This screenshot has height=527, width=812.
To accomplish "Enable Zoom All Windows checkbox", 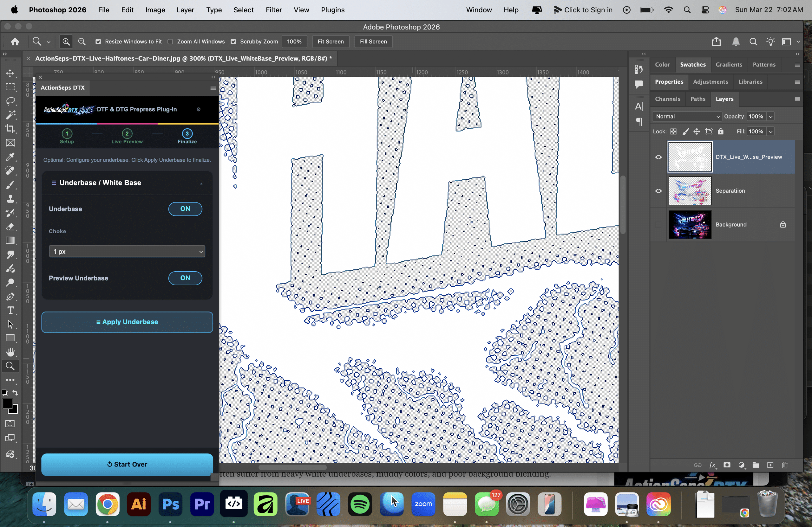I will (x=170, y=42).
